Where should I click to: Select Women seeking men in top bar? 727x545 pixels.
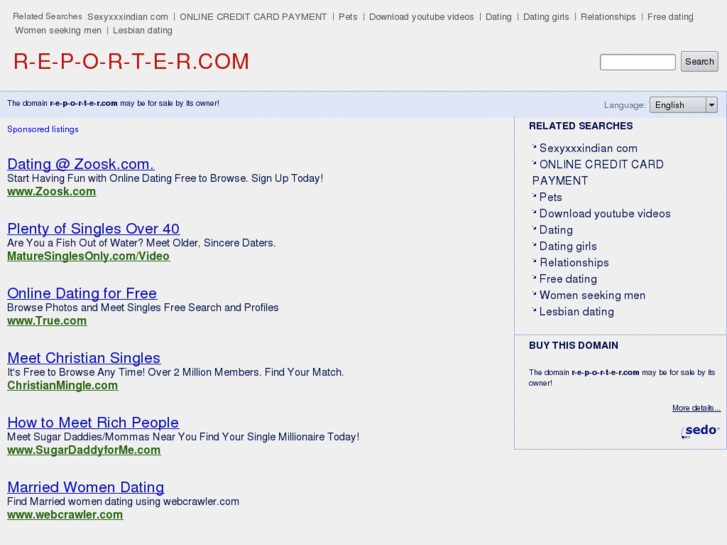pyautogui.click(x=58, y=30)
